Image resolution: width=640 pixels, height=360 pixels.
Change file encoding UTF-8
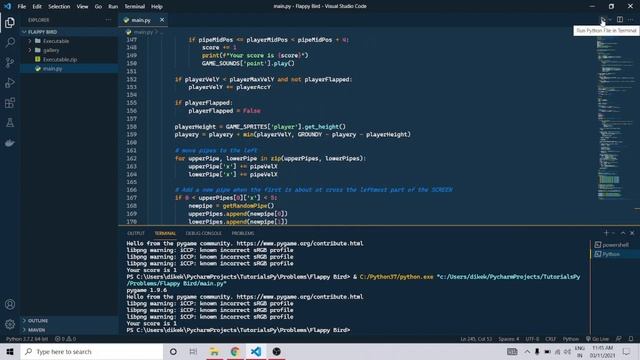[x=532, y=339]
